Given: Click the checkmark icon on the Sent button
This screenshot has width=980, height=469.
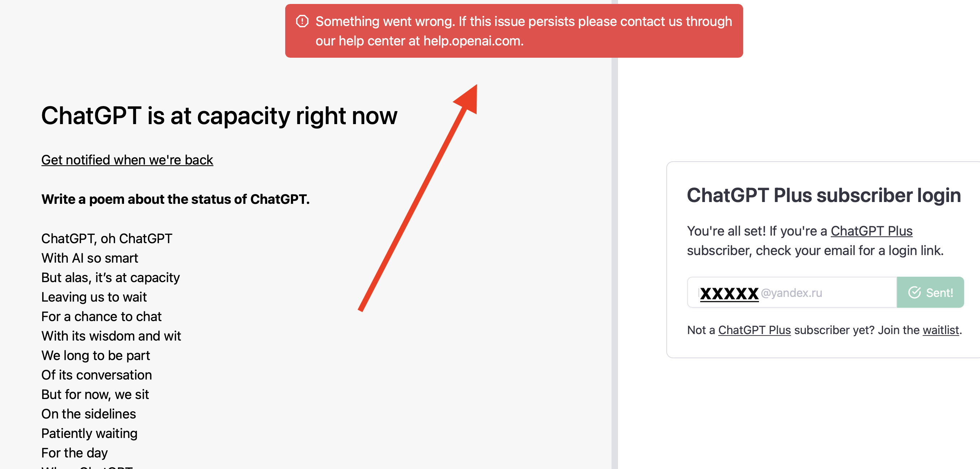Looking at the screenshot, I should 914,292.
